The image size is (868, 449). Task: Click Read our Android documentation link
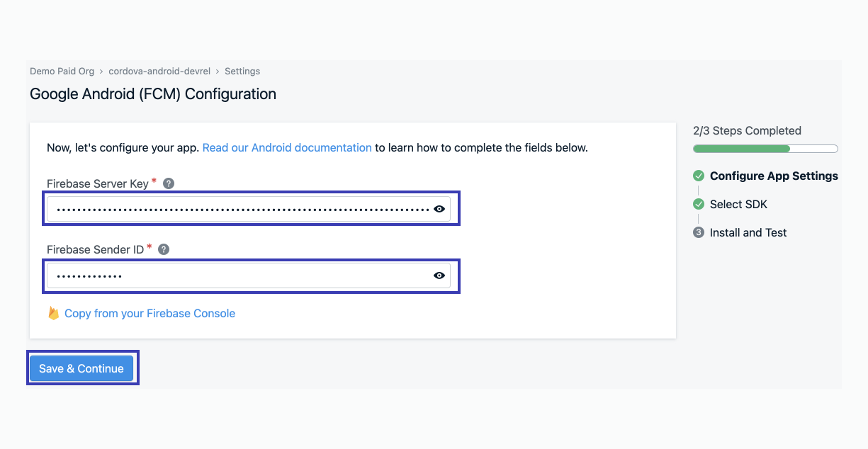286,147
